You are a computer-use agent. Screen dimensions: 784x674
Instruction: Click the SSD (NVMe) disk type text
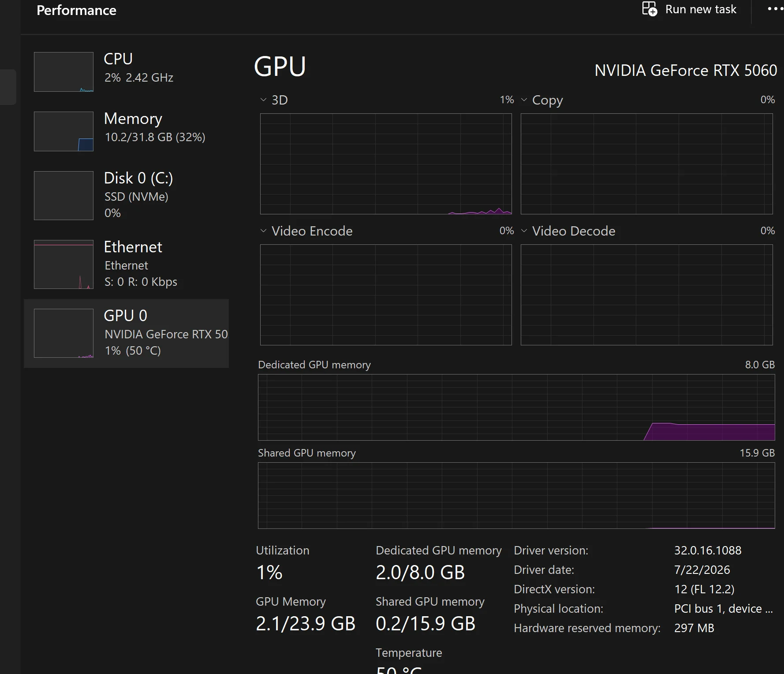point(136,197)
